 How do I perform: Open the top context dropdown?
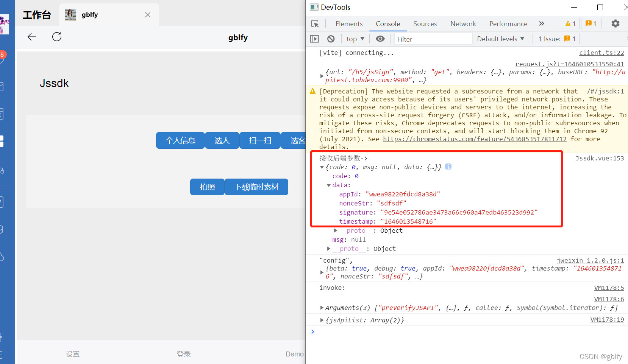(355, 39)
